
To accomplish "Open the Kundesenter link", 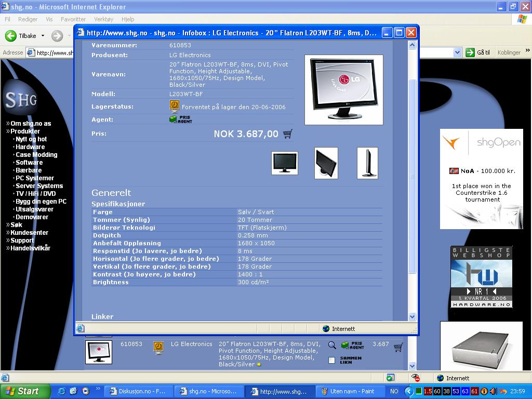I will pos(29,233).
